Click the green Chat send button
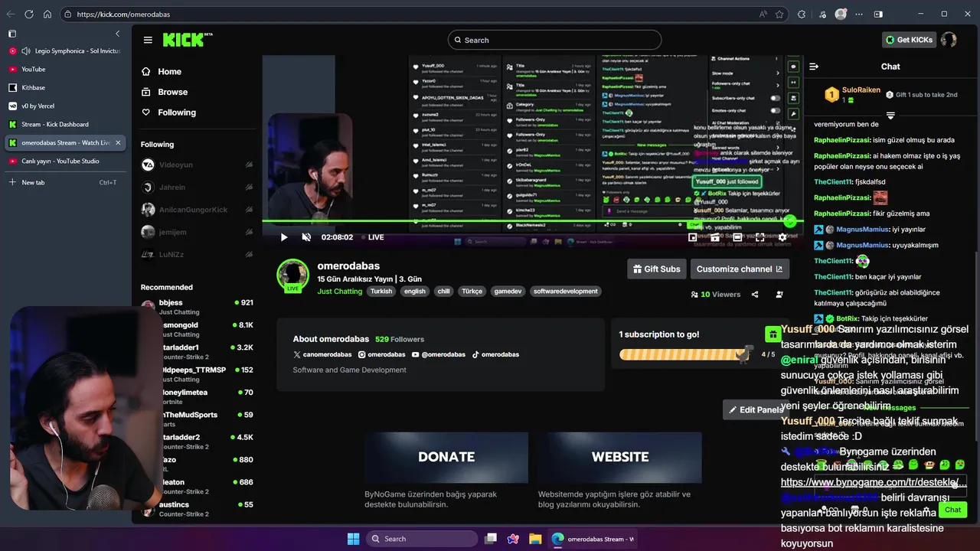This screenshot has width=980, height=551. click(x=952, y=510)
